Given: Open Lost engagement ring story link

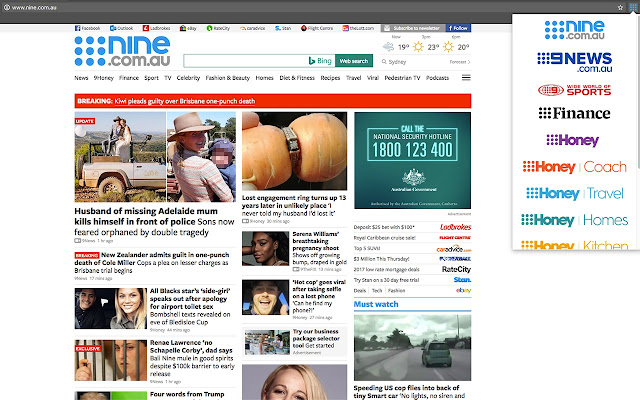Looking at the screenshot, I should click(294, 205).
